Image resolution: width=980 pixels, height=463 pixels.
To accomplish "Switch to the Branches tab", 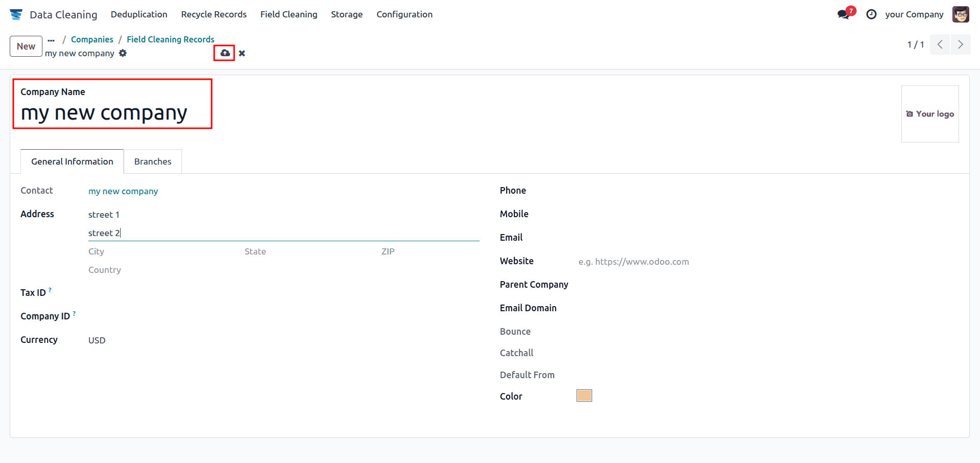I will [x=152, y=161].
